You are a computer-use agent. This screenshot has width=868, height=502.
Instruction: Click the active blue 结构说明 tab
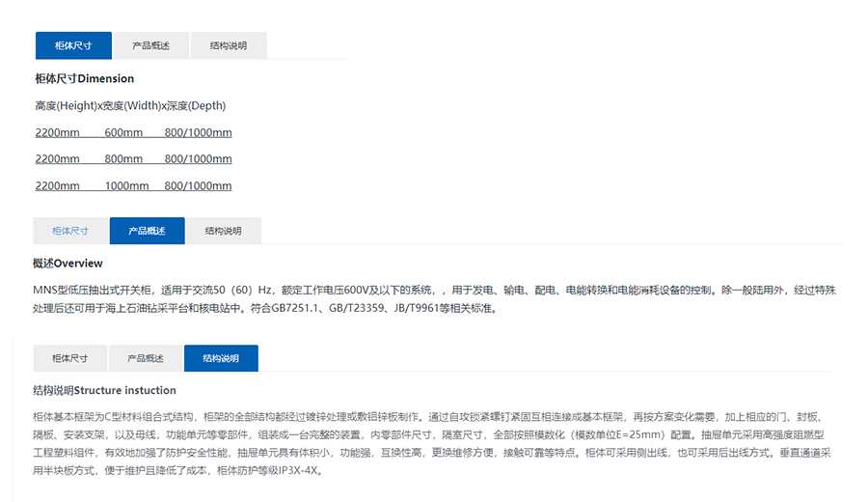(221, 358)
